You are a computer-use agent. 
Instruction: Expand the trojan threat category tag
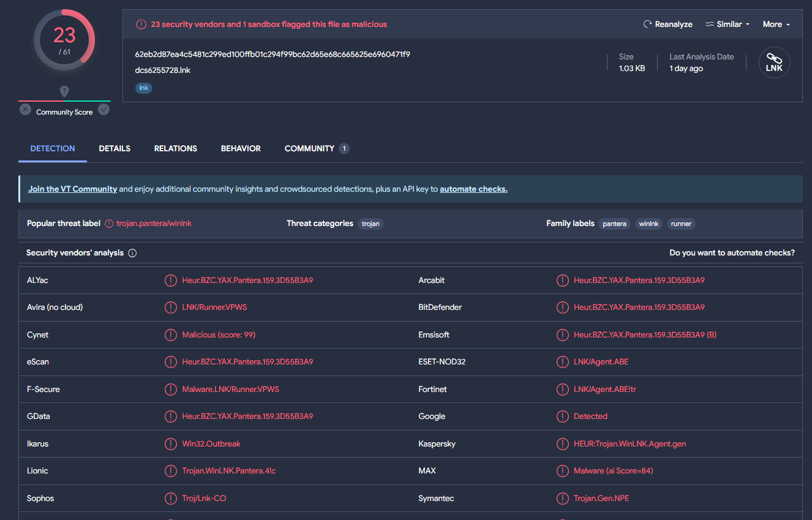click(x=370, y=224)
